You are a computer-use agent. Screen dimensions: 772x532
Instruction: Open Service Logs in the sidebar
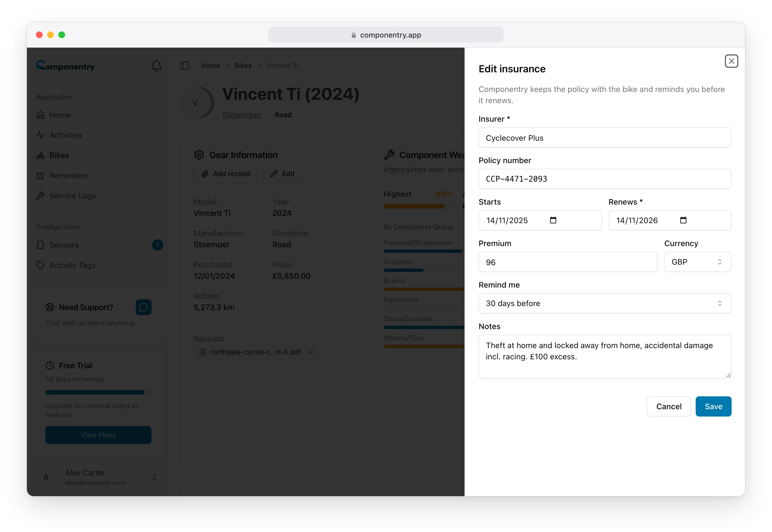point(99,196)
